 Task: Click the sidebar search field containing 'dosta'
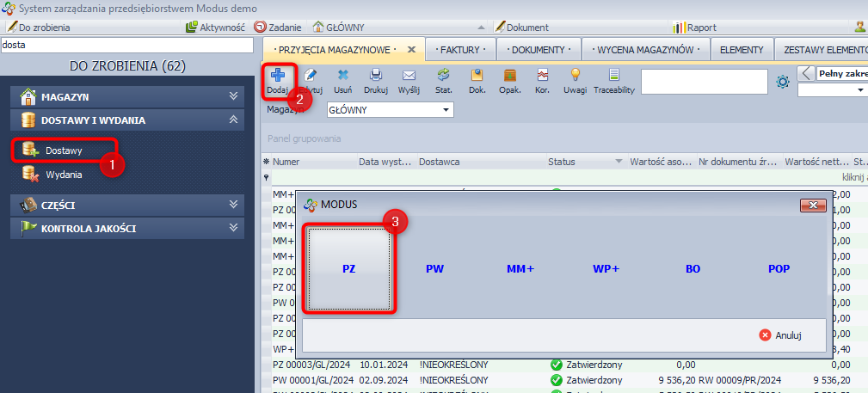[126, 45]
